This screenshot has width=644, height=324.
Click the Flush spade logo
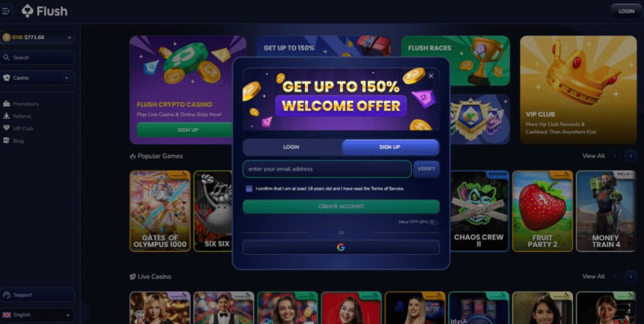[27, 11]
